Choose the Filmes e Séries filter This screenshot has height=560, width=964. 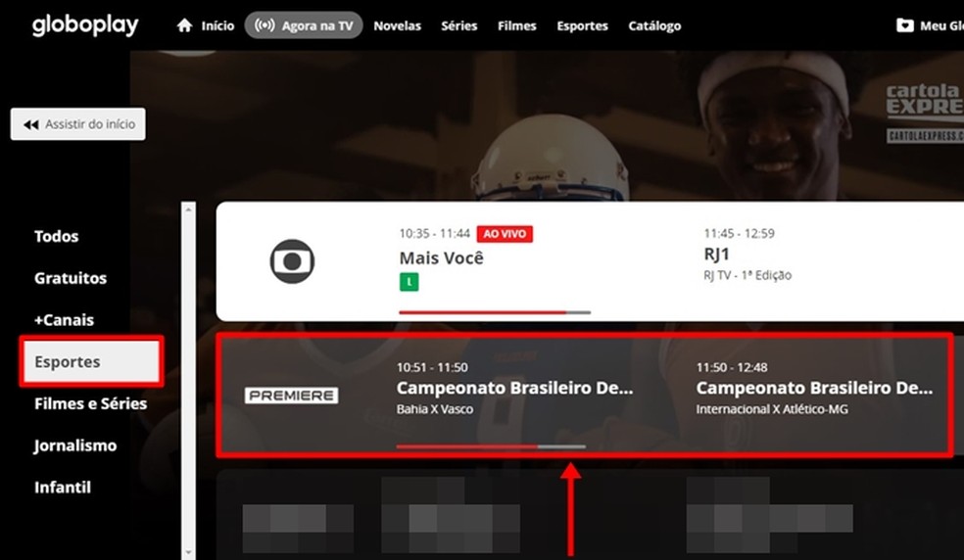(x=90, y=403)
